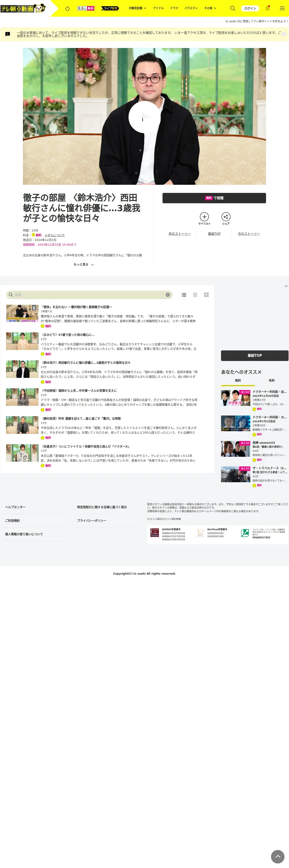Open the notification bell

267,8
